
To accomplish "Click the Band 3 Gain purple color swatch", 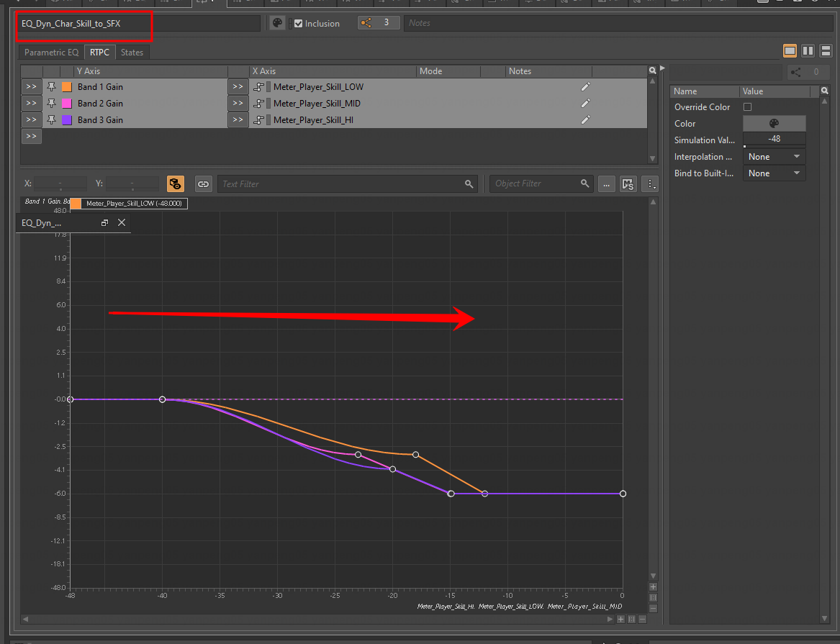I will click(x=67, y=120).
